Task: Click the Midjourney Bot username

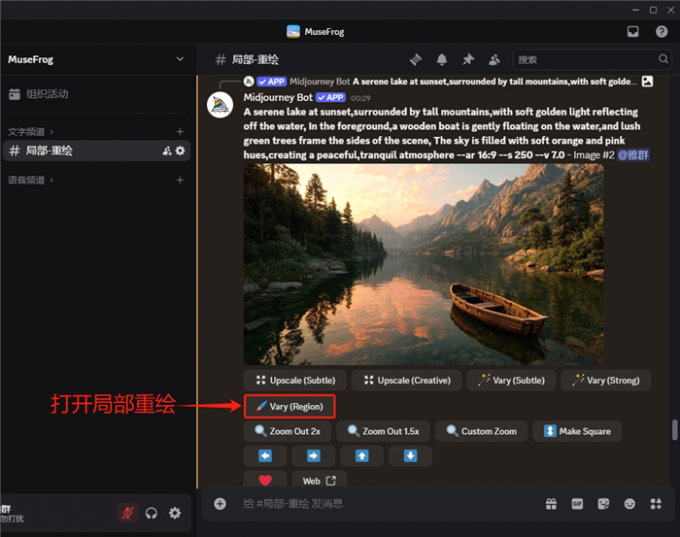Action: pyautogui.click(x=278, y=98)
